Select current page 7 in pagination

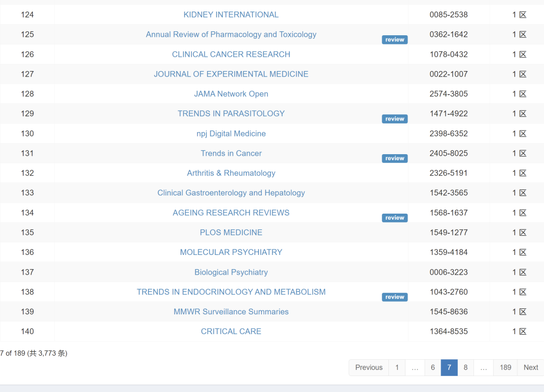coord(449,367)
